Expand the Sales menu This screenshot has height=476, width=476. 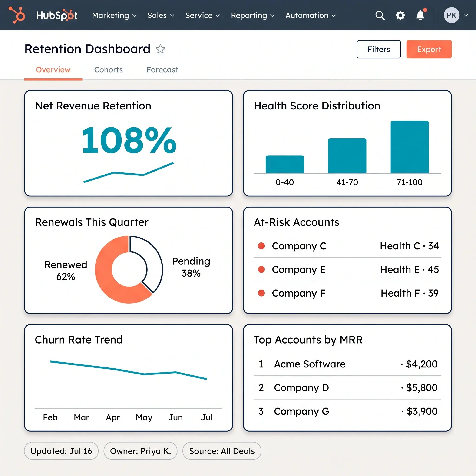161,15
